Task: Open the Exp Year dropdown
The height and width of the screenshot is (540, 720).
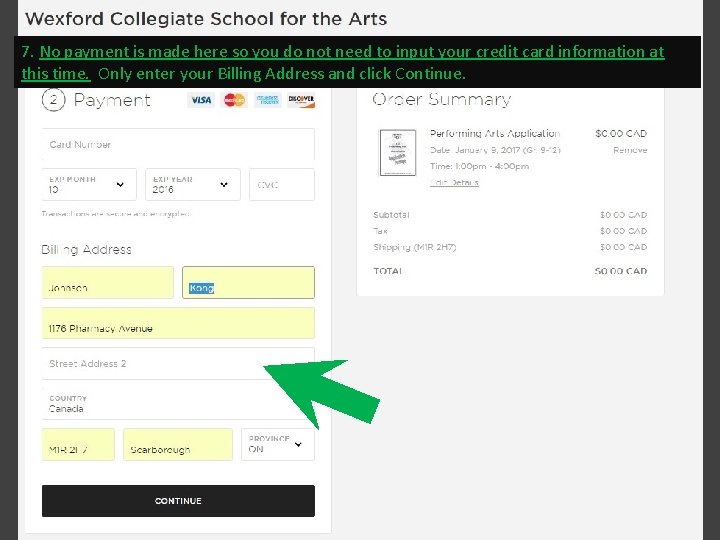Action: pyautogui.click(x=193, y=185)
